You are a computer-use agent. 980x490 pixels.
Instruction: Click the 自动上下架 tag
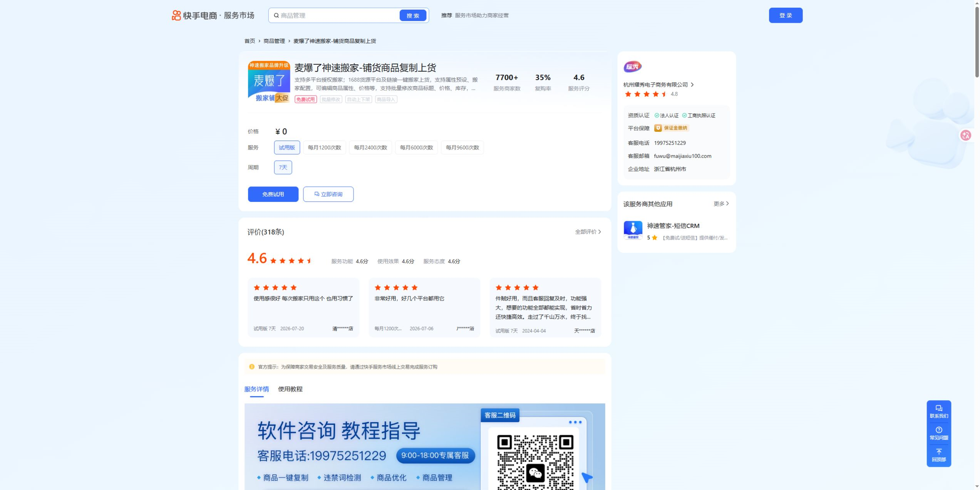click(358, 99)
